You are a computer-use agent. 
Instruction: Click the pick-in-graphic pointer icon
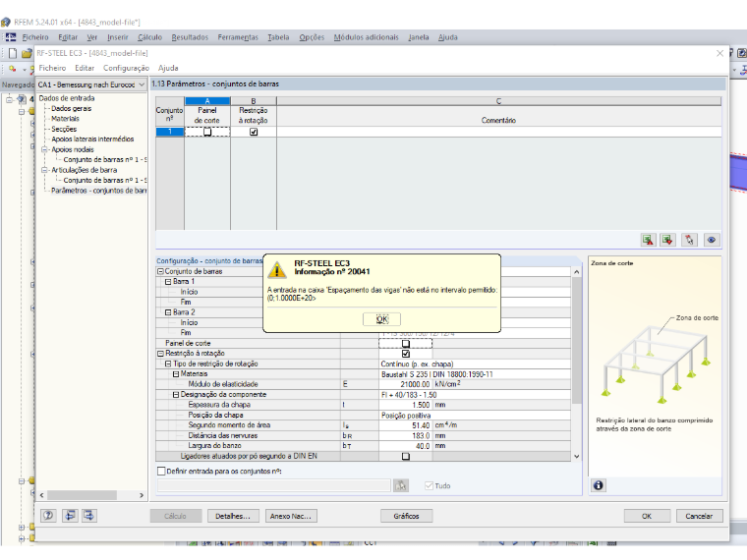pyautogui.click(x=689, y=240)
